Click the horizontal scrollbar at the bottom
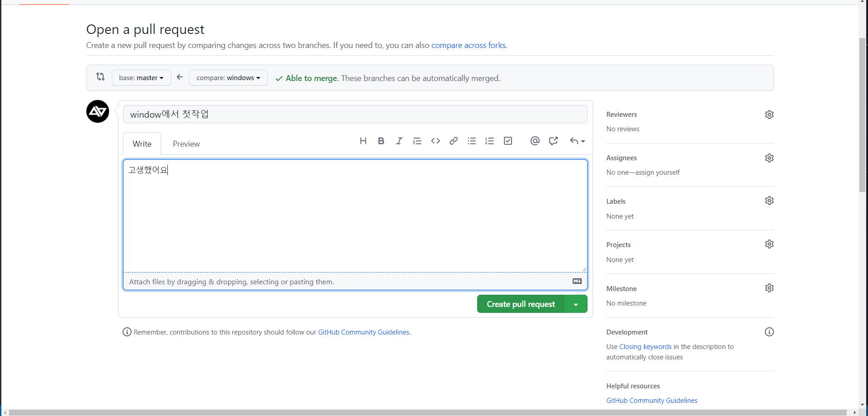 pos(427,412)
